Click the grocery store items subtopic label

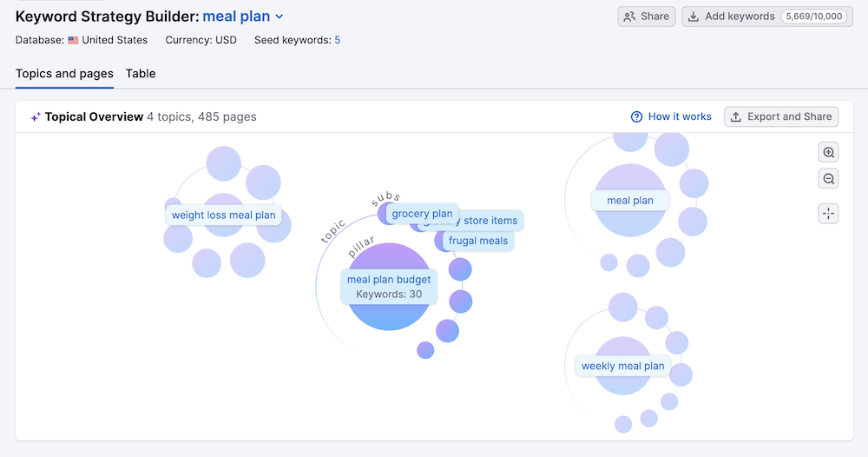(x=491, y=221)
